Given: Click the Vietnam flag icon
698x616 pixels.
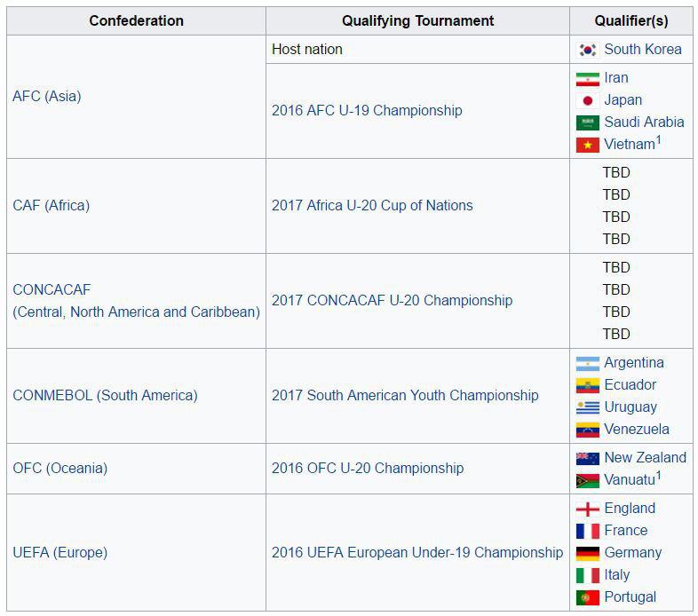Looking at the screenshot, I should [x=587, y=145].
